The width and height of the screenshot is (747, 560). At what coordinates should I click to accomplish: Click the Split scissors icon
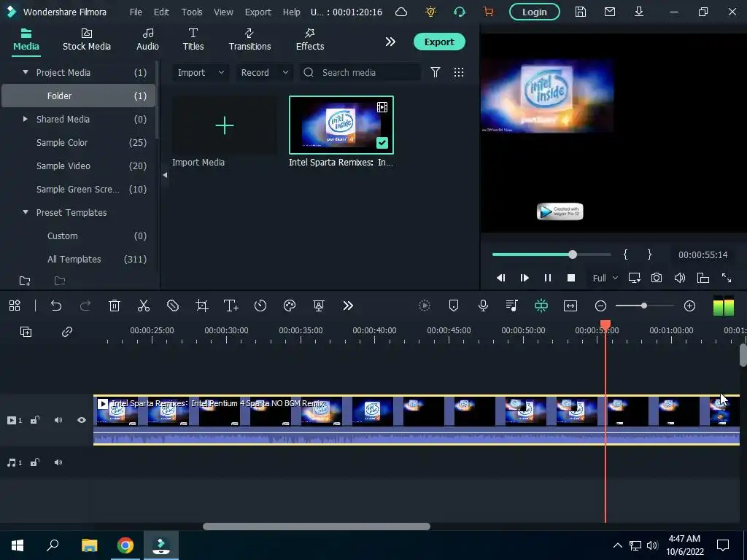pyautogui.click(x=144, y=306)
